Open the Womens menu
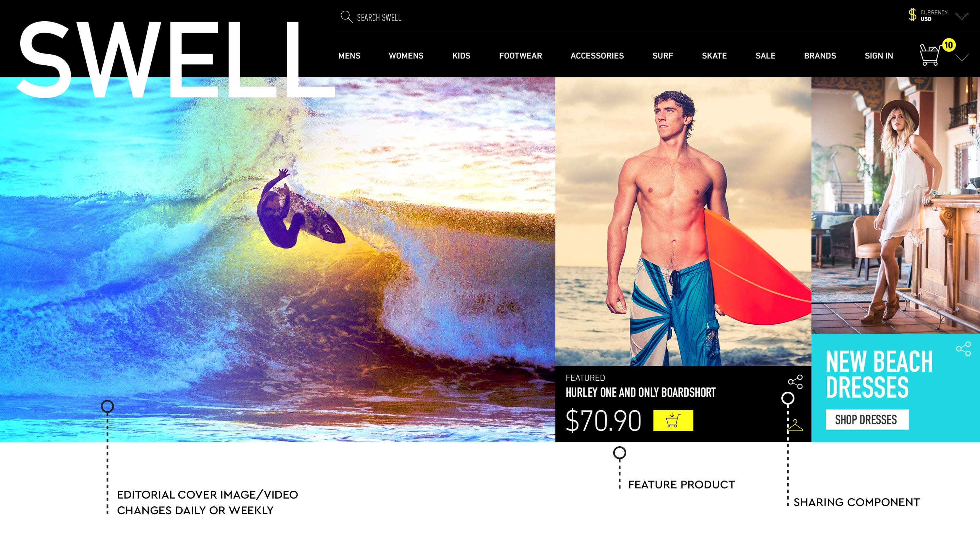Viewport: 980px width, 542px height. click(406, 56)
